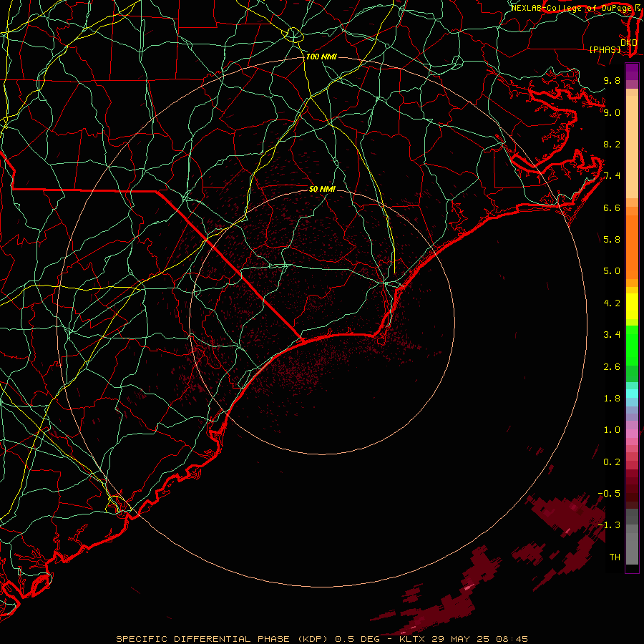
Task: Click the -1.3 value on the color scale
Action: (x=609, y=525)
